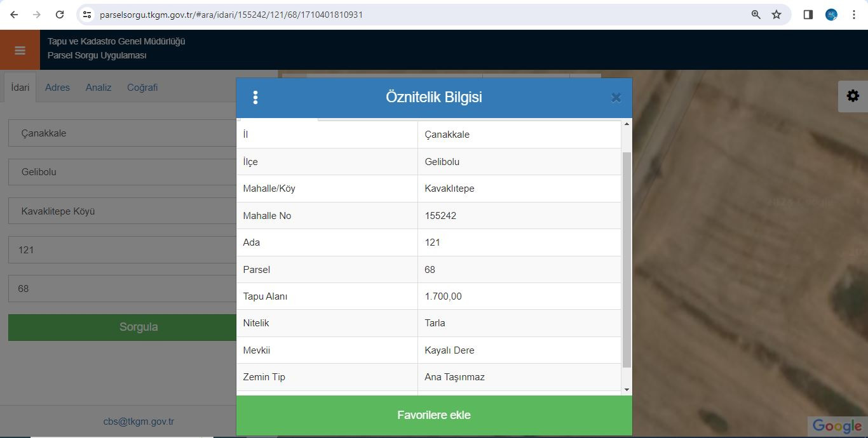Switch to the Analiz tab
Screen dimensions: 868x438
tap(98, 88)
